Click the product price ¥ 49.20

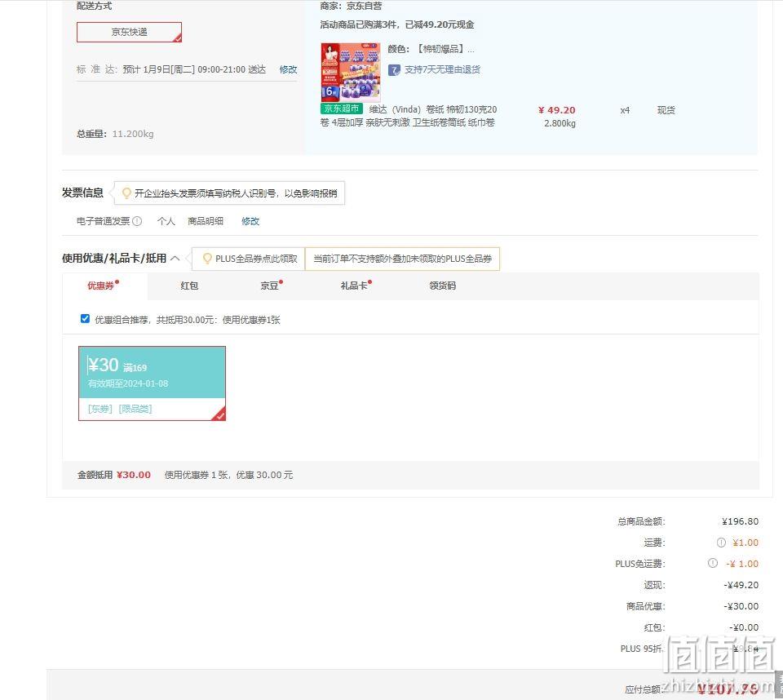pos(557,110)
